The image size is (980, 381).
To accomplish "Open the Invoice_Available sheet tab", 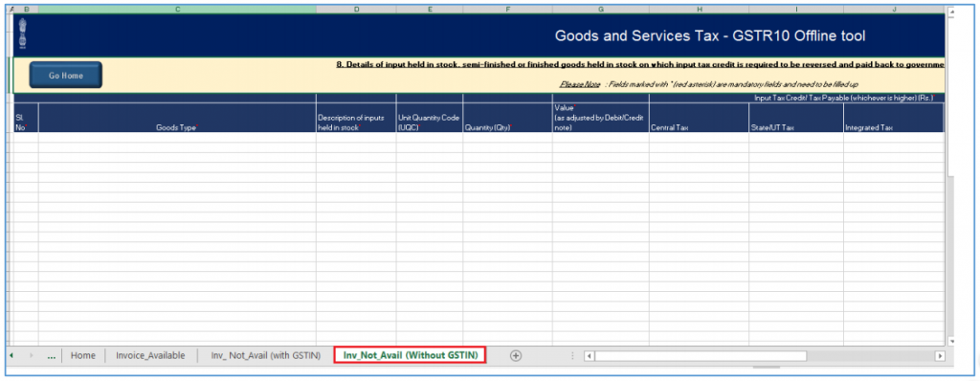I will click(150, 355).
